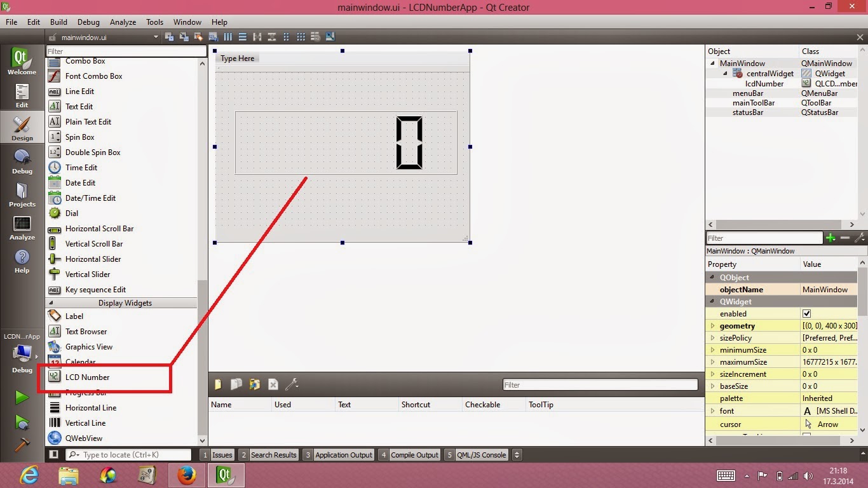
Task: Activate Edit Signals/Slots mode
Action: tap(184, 37)
